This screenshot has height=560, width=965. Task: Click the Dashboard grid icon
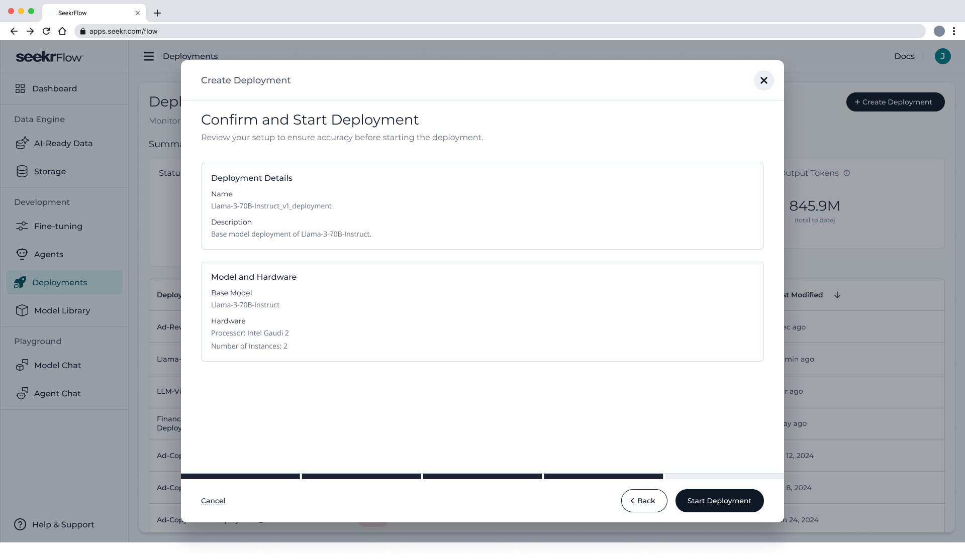coord(20,88)
